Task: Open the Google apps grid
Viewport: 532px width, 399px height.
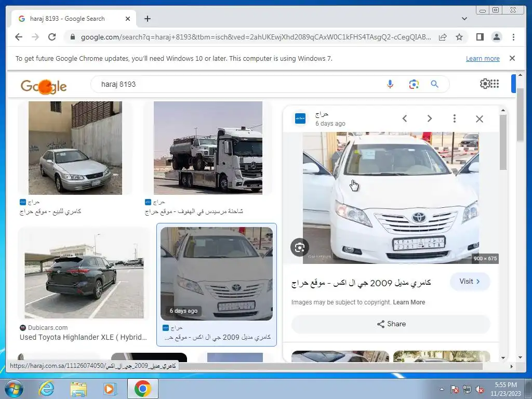Action: click(495, 84)
